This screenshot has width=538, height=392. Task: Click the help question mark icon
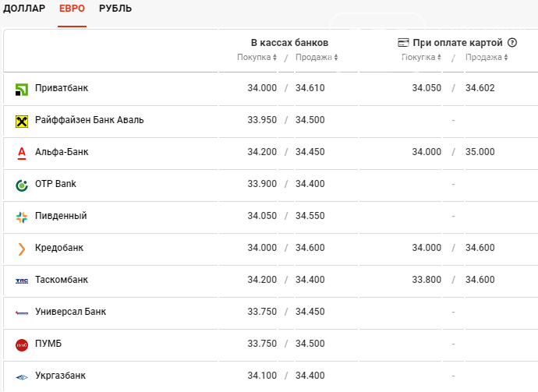[x=512, y=43]
